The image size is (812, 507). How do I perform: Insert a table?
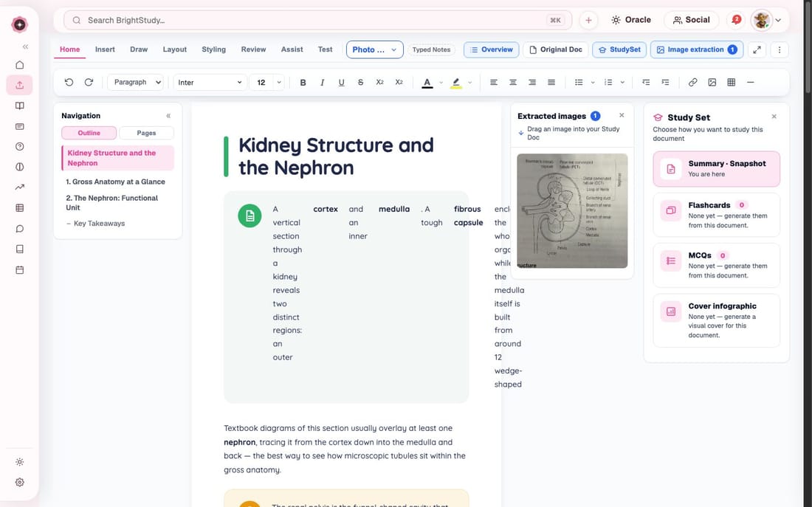click(732, 83)
